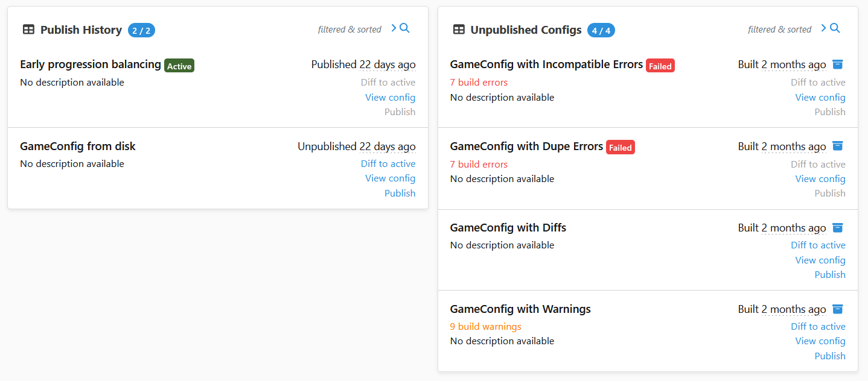Archive the GameConfig with Incompatible Errors
868x381 pixels.
point(837,64)
